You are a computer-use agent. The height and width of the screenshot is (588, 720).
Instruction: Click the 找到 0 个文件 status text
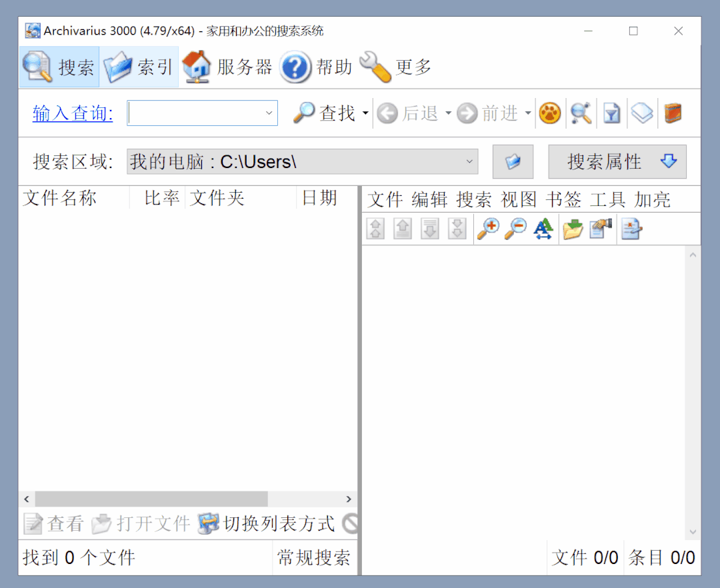[79, 558]
